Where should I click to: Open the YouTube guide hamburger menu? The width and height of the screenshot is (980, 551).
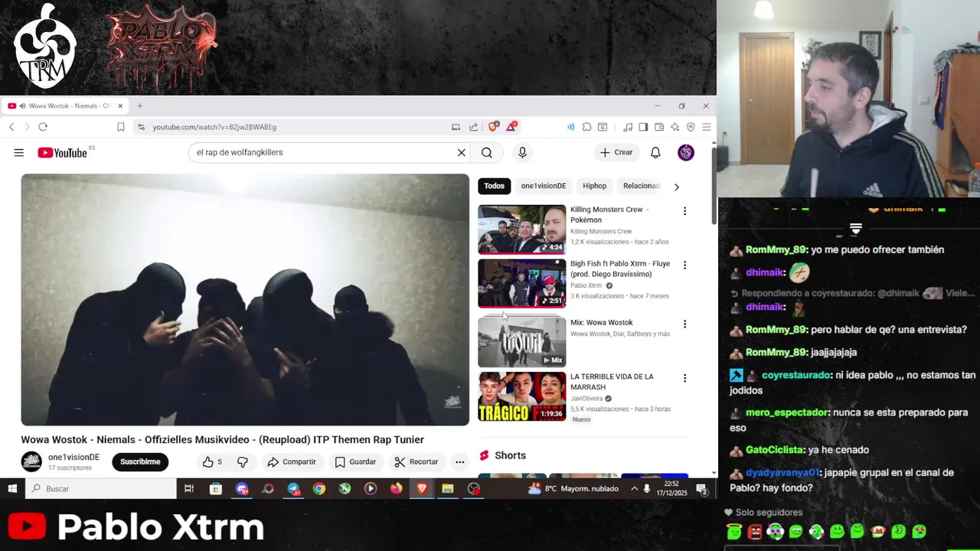(x=18, y=152)
